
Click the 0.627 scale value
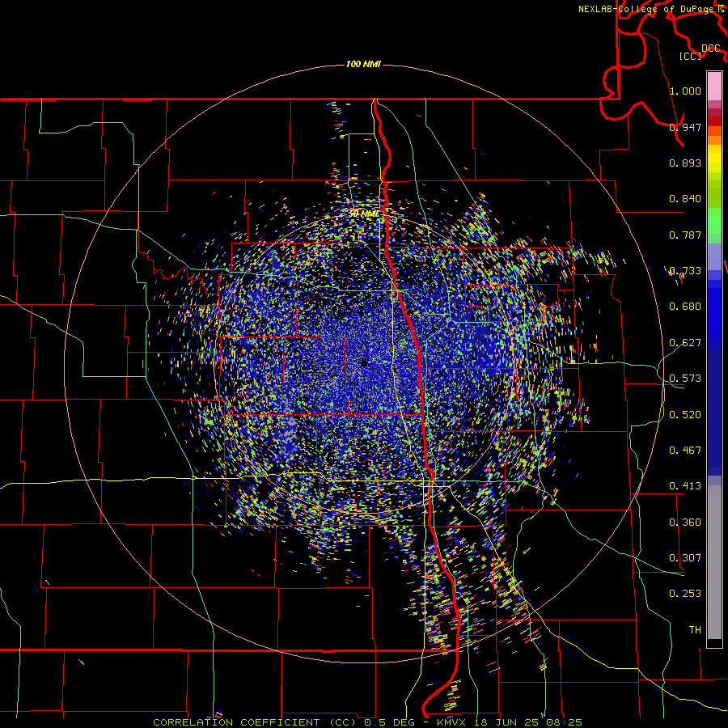pos(685,343)
